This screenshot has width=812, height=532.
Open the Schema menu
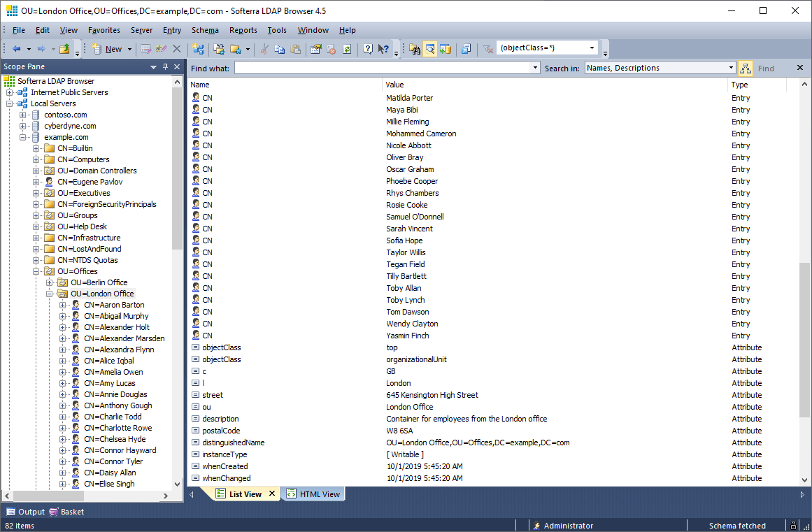coord(205,30)
